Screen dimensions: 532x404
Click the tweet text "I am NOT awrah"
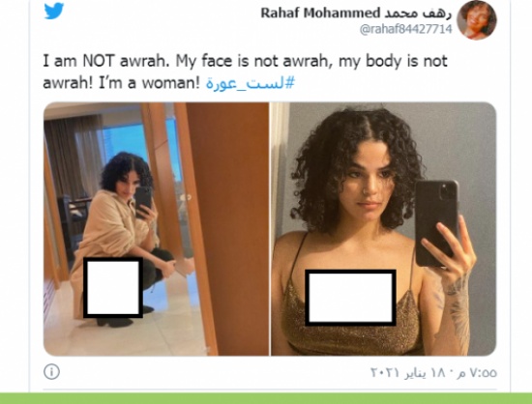[x=105, y=61]
